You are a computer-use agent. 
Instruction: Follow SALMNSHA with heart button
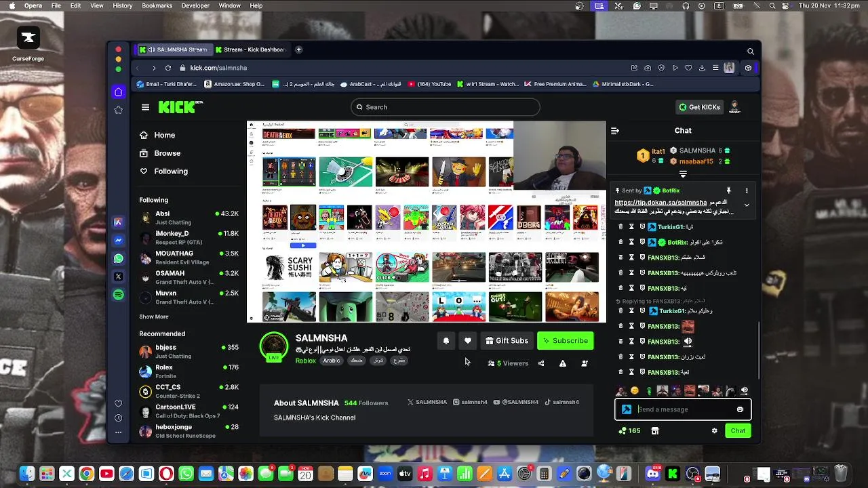(467, 341)
